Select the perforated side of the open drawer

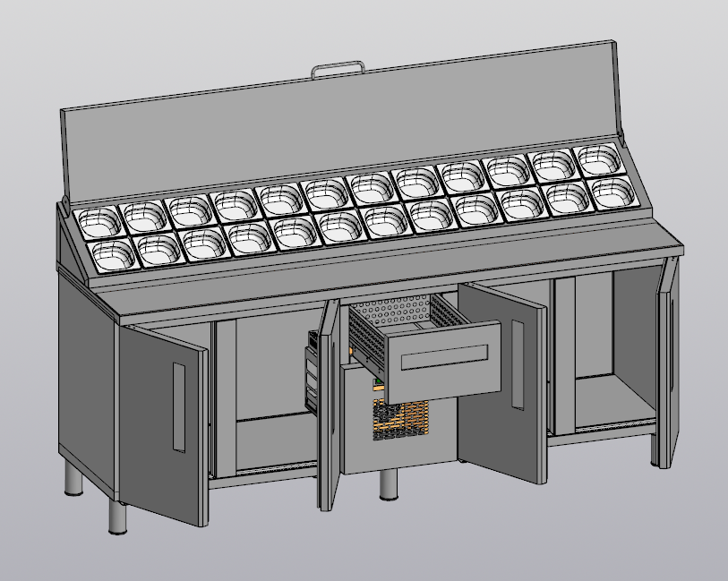click(367, 335)
